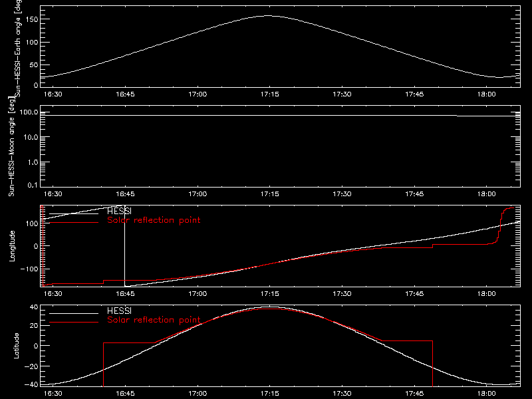Click 16:45 time label under Latitude plot

[125, 394]
